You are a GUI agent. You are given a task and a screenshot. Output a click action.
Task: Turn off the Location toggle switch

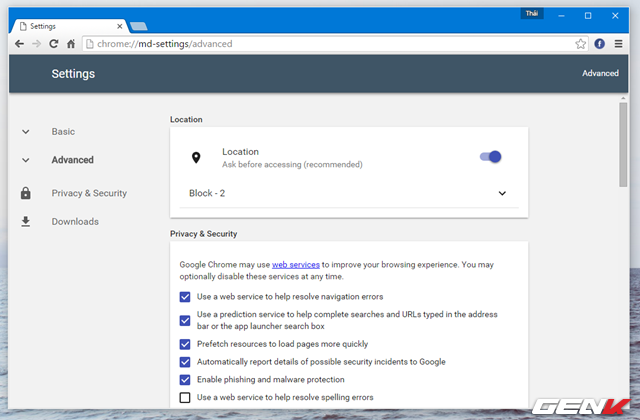[x=490, y=156]
